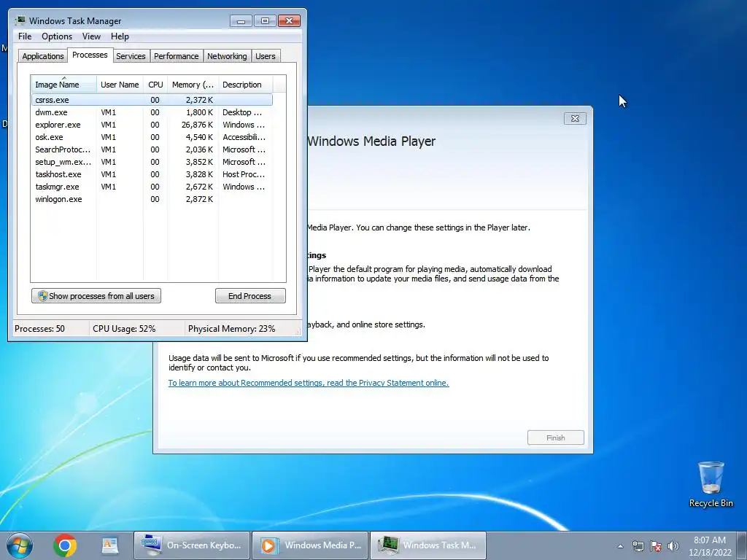Open the Help menu in Task Manager
This screenshot has height=560, width=747.
tap(120, 36)
